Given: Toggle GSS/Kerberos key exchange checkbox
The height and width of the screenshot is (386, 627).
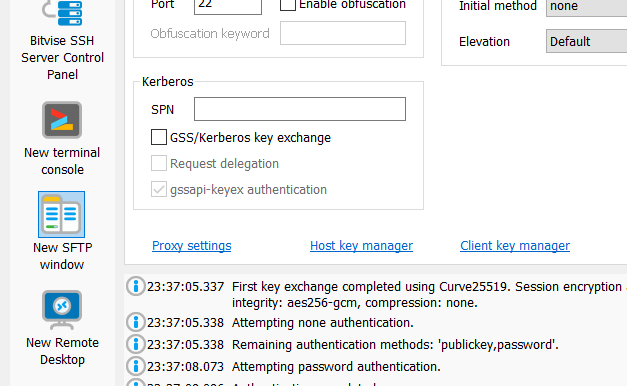Looking at the screenshot, I should (x=159, y=137).
